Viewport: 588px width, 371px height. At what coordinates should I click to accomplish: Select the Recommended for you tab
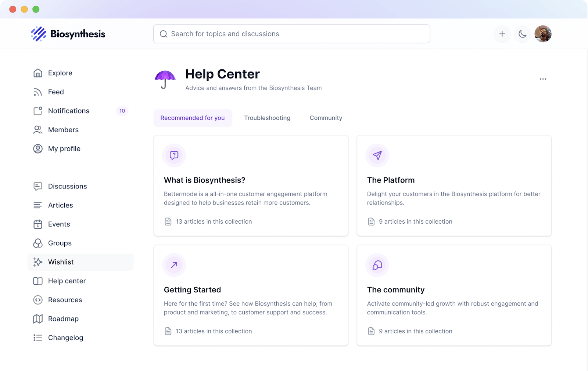pyautogui.click(x=193, y=118)
